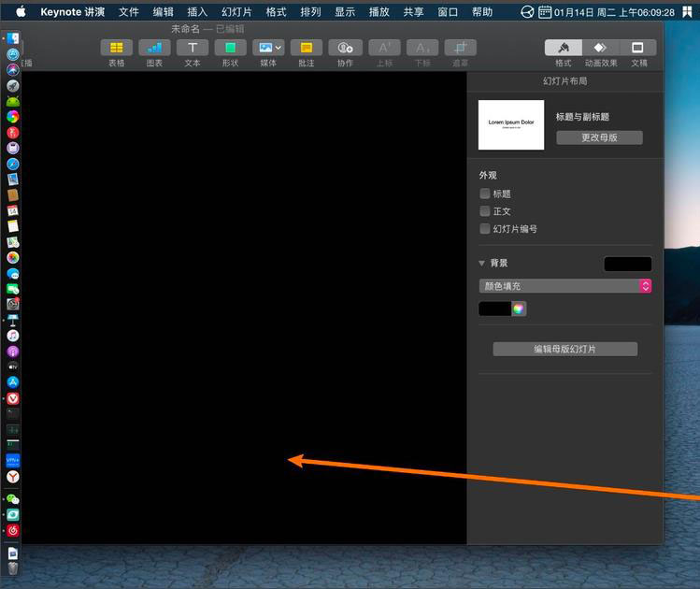Open the 显示 (View) menu
This screenshot has width=700, height=589.
pyautogui.click(x=345, y=11)
